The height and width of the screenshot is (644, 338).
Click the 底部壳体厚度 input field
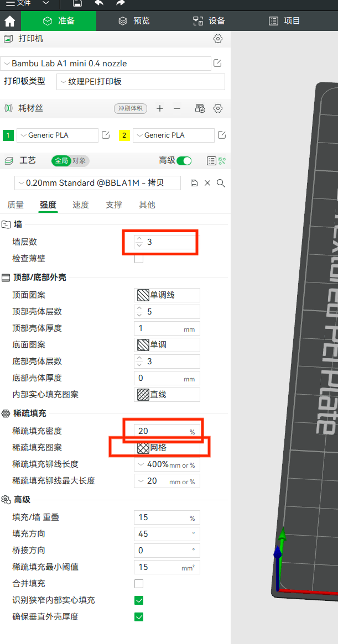(167, 378)
